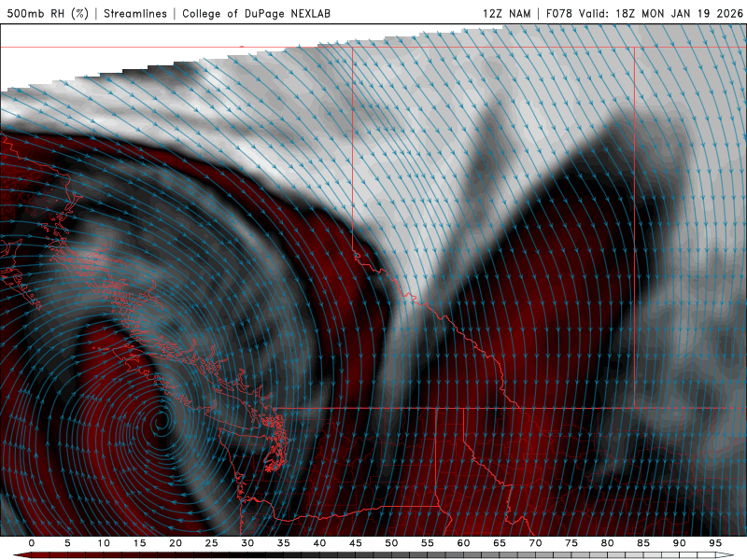
Task: Click the colorbar label "55"
Action: click(428, 543)
